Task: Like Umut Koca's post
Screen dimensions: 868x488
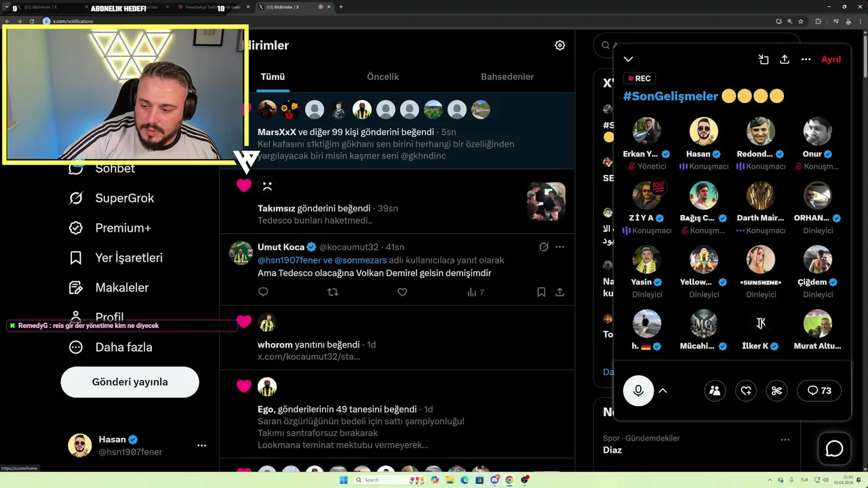Action: pos(402,292)
